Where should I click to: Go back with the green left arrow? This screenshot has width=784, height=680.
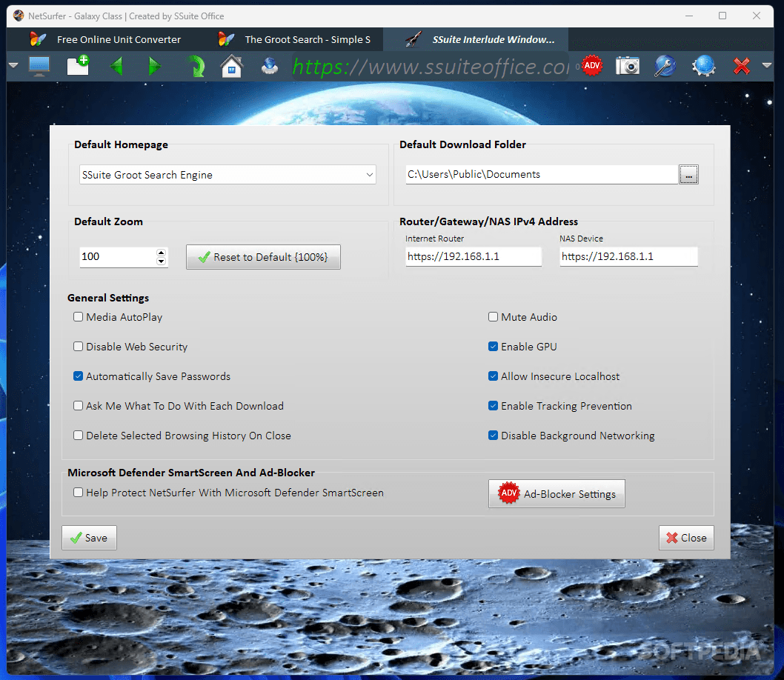point(116,66)
